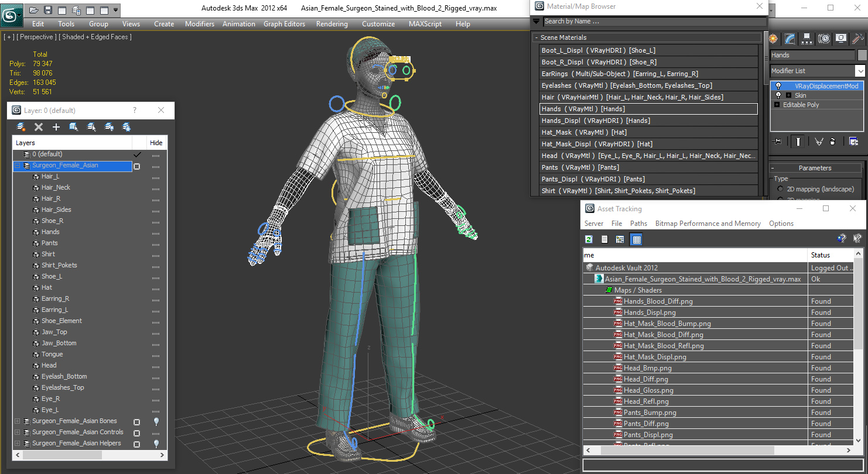The width and height of the screenshot is (868, 474).
Task: Toggle Surgeon_Female_Asian Bones layer lightbulb
Action: [x=156, y=421]
